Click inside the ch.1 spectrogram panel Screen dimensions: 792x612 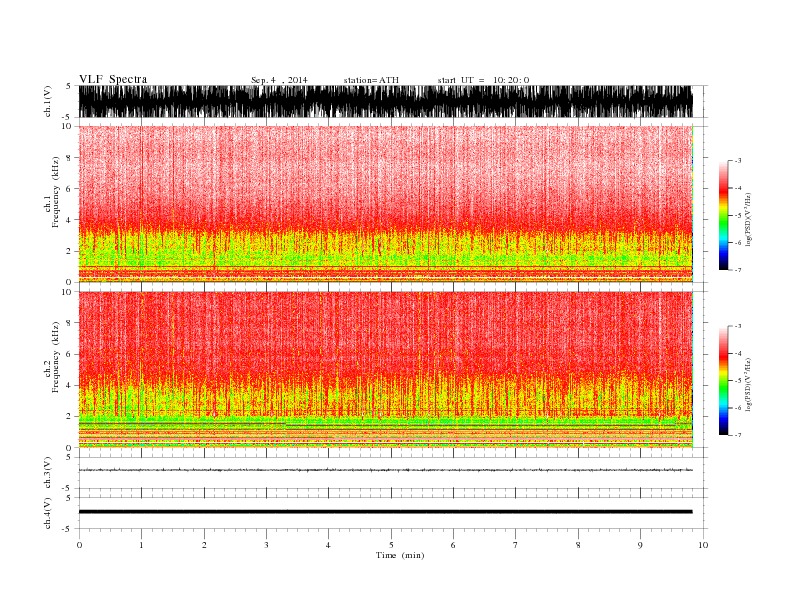click(385, 204)
